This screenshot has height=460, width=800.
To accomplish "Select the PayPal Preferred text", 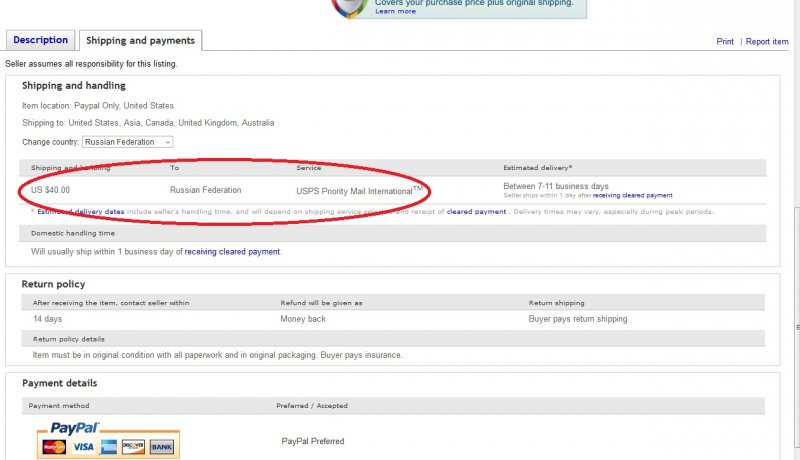I will pos(313,442).
